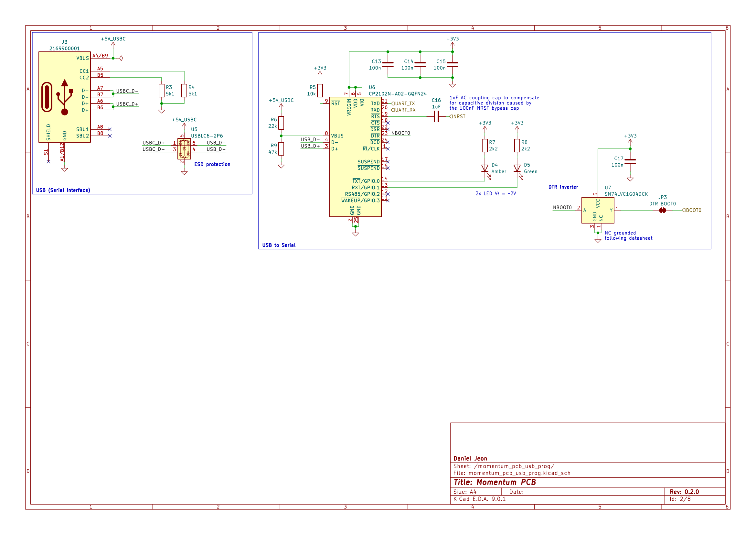Click the Daniel Jeon author text

[471, 458]
